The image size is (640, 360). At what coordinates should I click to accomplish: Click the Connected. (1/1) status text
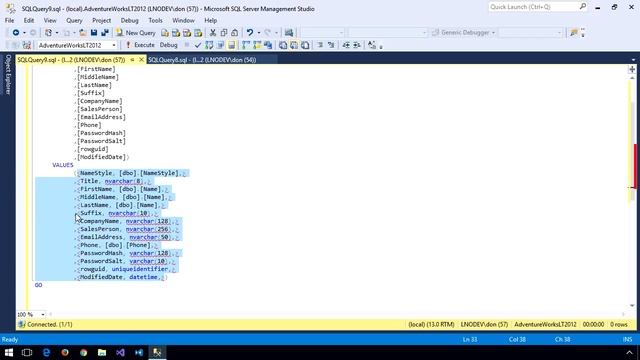pos(49,324)
